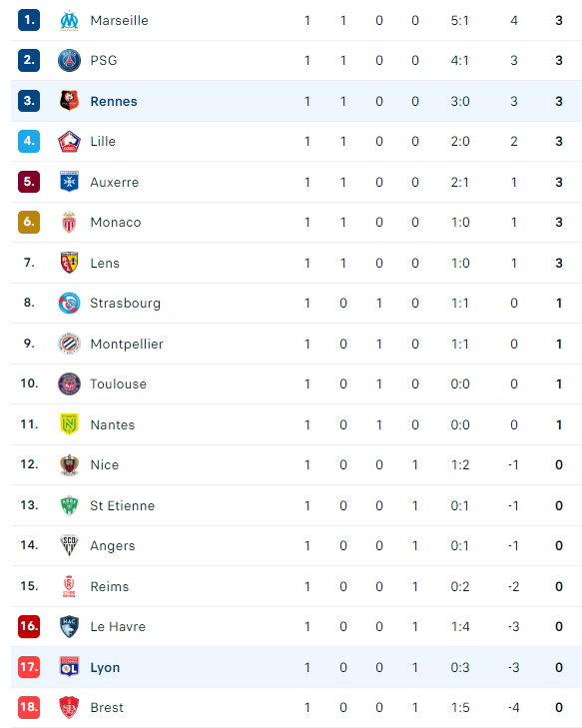This screenshot has height=728, width=582.
Task: Click the Lens club logo
Action: pos(69,263)
